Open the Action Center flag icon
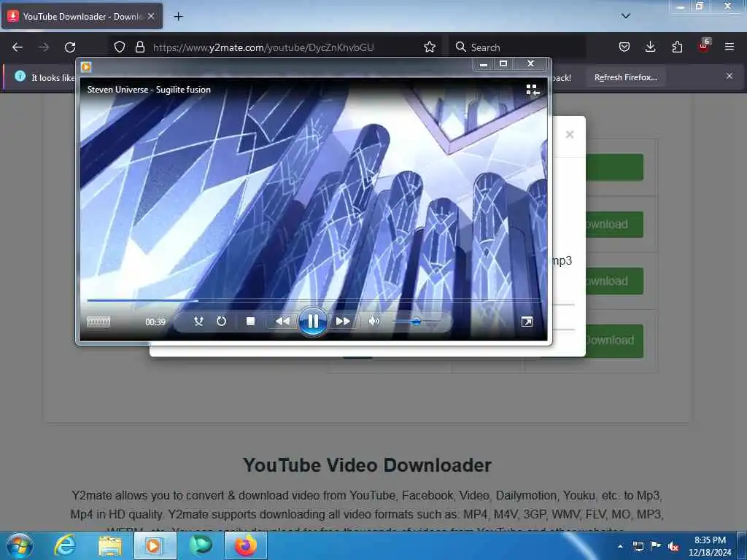 pos(656,546)
